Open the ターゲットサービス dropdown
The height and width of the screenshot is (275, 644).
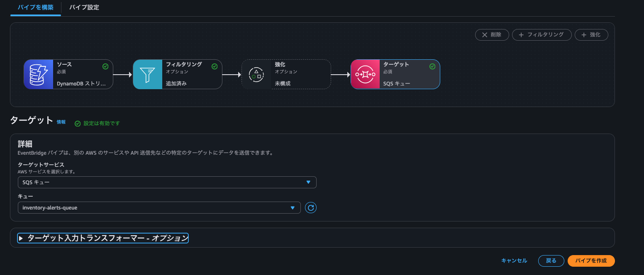click(167, 182)
